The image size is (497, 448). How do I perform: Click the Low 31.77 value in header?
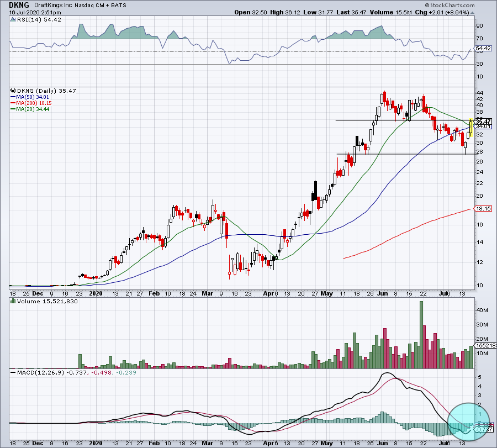[x=318, y=13]
